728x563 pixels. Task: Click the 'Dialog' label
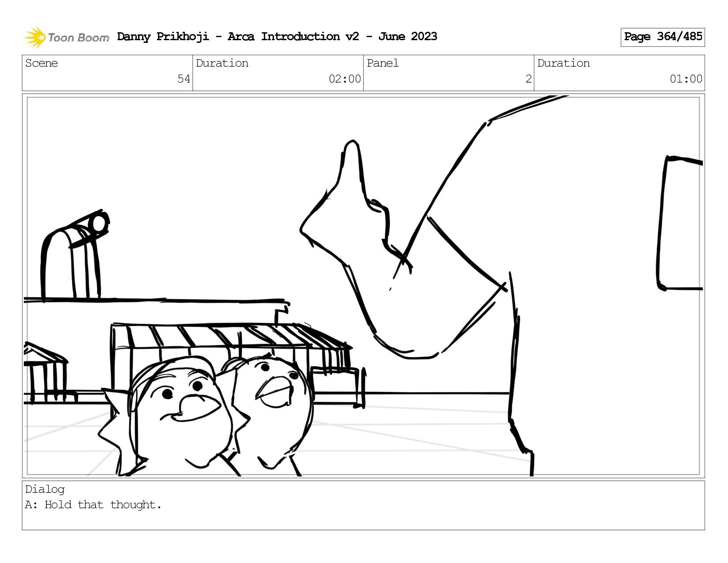pyautogui.click(x=45, y=489)
